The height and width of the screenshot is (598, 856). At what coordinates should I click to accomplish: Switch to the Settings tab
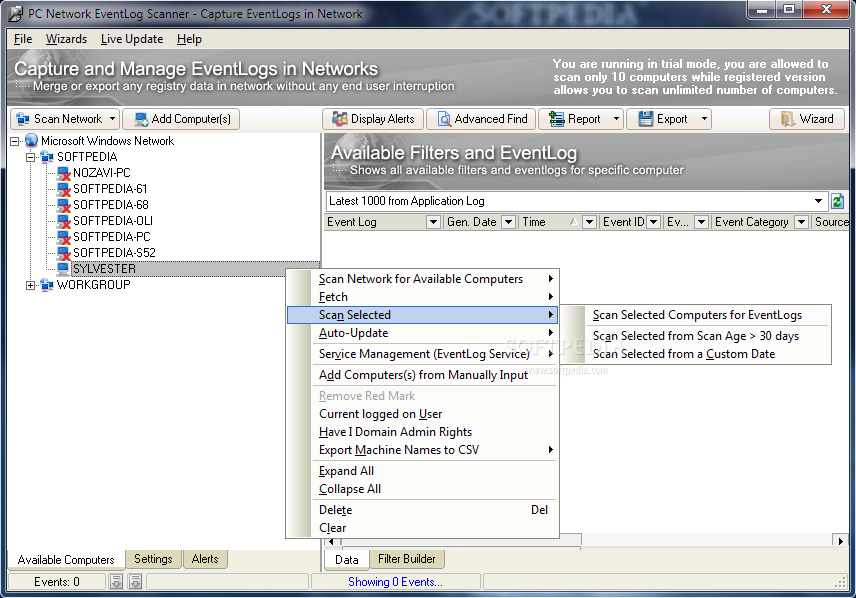[153, 559]
